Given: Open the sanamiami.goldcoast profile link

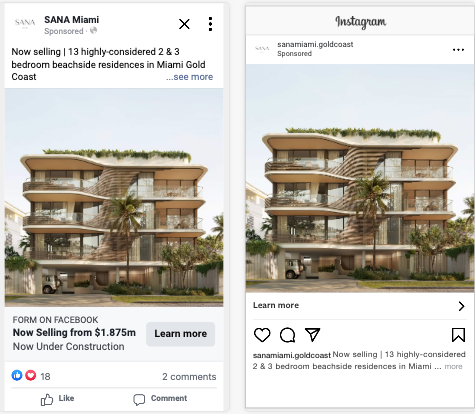Looking at the screenshot, I should coord(315,44).
